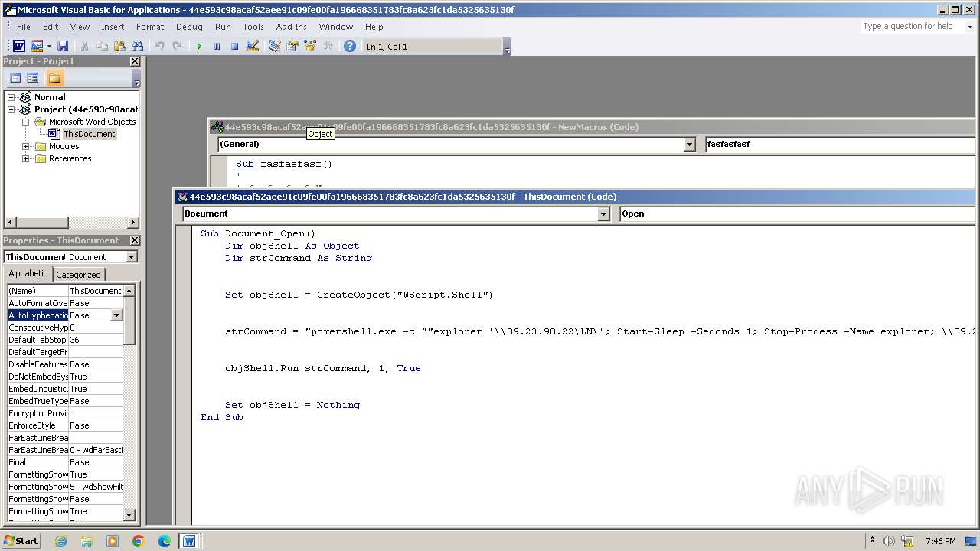Screen dimensions: 980x551
Task: Click the Undo arrow icon
Action: (x=159, y=47)
